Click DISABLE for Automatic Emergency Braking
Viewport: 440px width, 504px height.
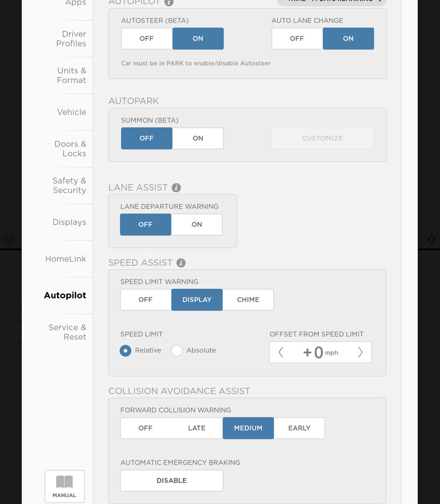coord(172,481)
